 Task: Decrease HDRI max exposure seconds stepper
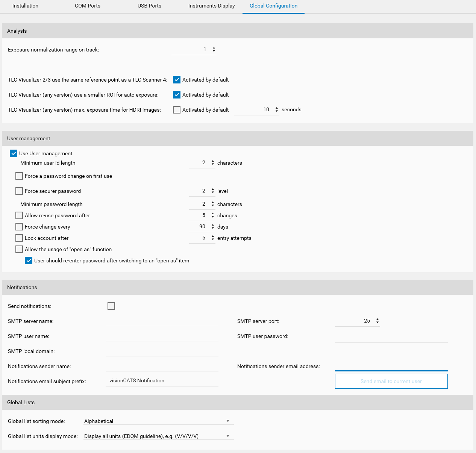(x=277, y=111)
